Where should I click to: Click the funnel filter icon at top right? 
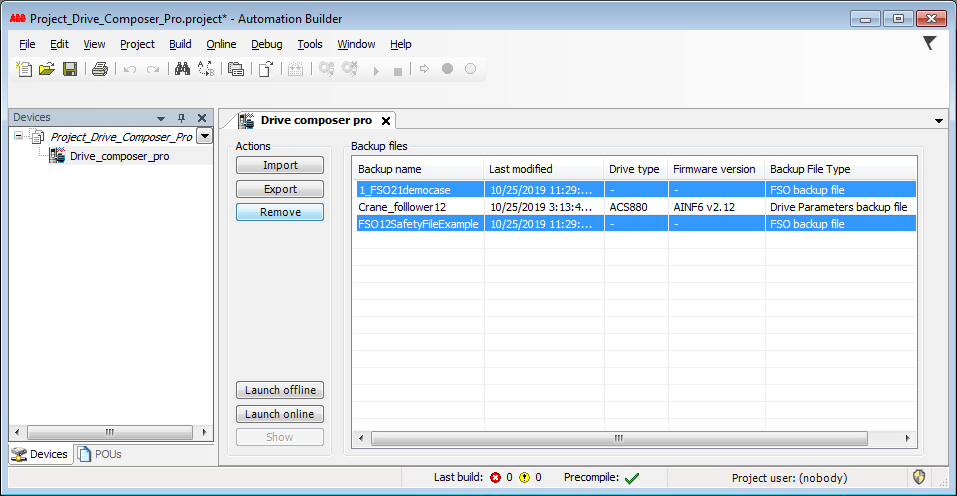click(x=930, y=43)
